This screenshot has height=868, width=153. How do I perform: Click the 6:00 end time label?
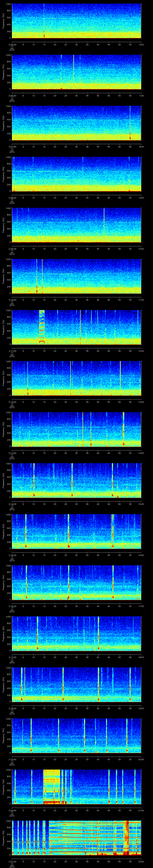(141, 44)
